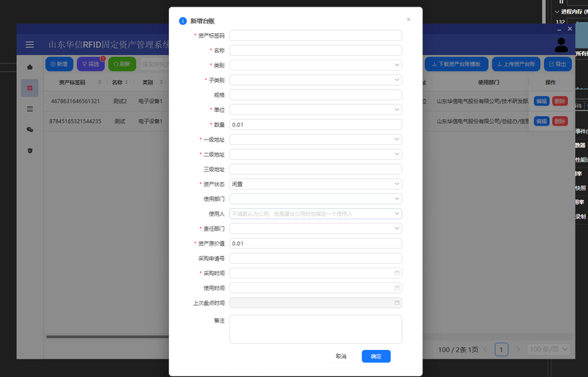The image size is (588, 377).
Task: Click calendar icon in 上次盘点时间 field
Action: [x=397, y=303]
